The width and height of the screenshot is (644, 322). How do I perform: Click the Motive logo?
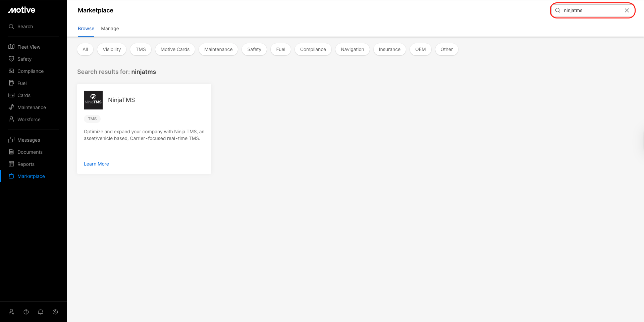click(22, 10)
